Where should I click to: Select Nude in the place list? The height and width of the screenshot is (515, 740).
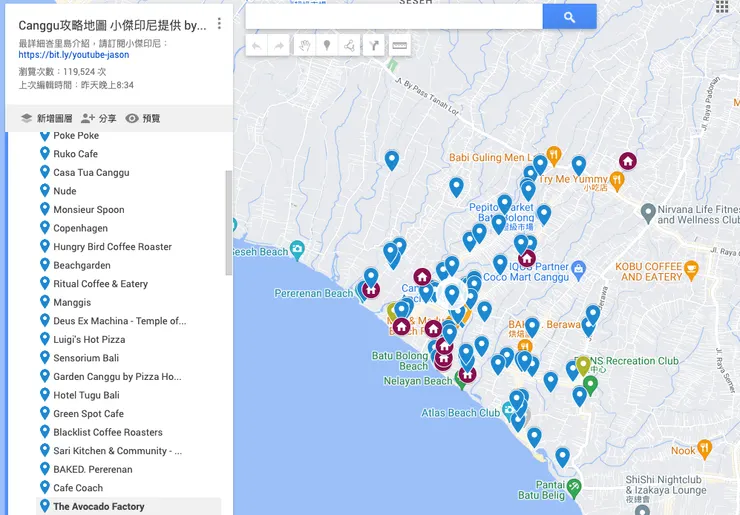65,191
